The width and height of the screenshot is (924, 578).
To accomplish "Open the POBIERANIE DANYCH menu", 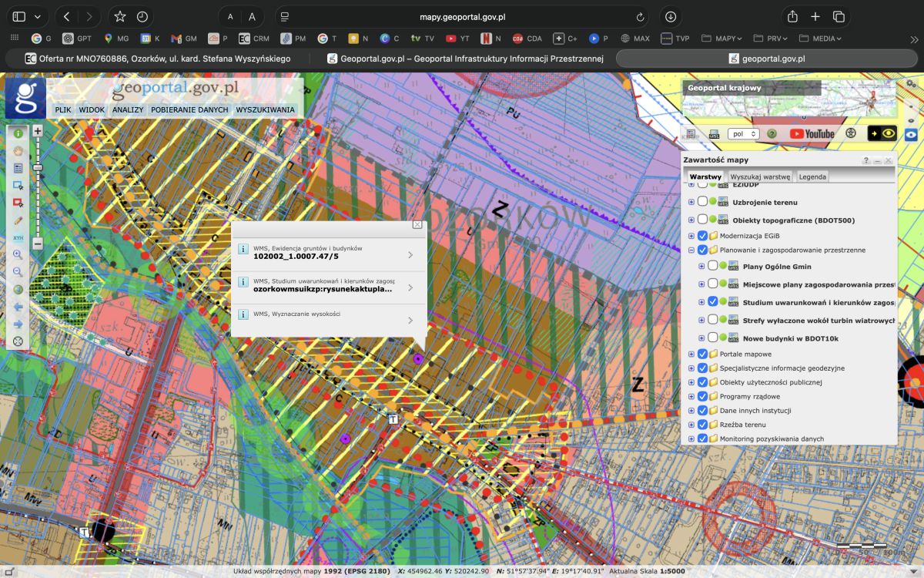I will coord(189,110).
